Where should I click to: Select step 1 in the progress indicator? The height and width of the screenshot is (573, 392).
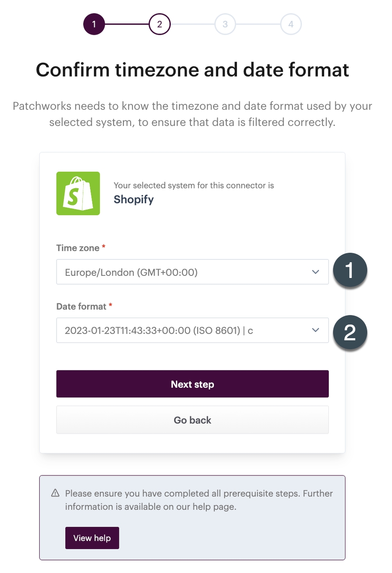(94, 24)
